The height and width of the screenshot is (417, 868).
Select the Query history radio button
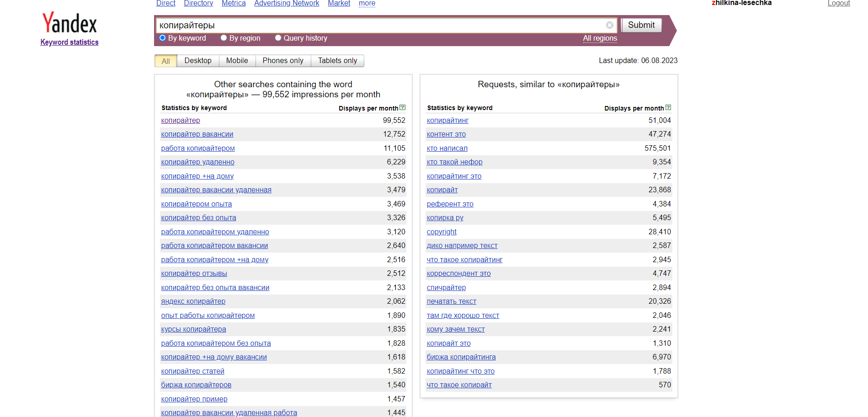point(278,38)
